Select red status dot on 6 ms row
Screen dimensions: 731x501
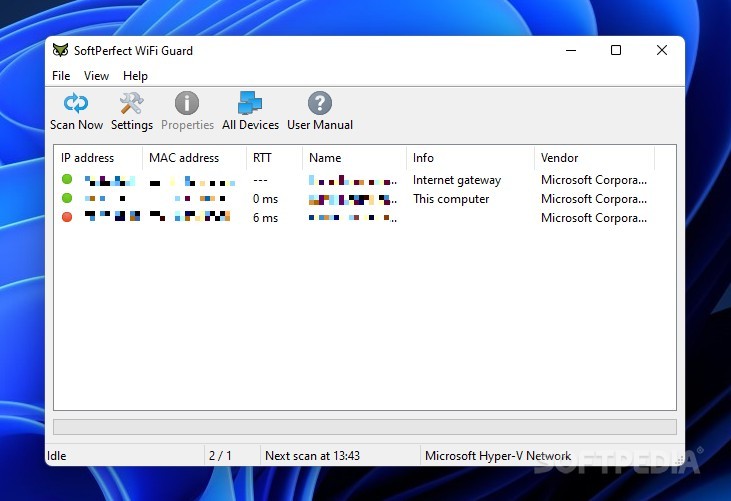pyautogui.click(x=67, y=217)
